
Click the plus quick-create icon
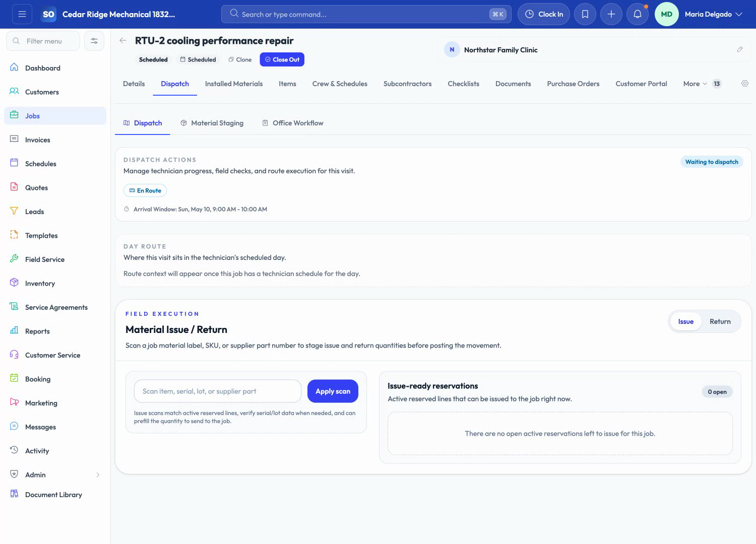[611, 14]
